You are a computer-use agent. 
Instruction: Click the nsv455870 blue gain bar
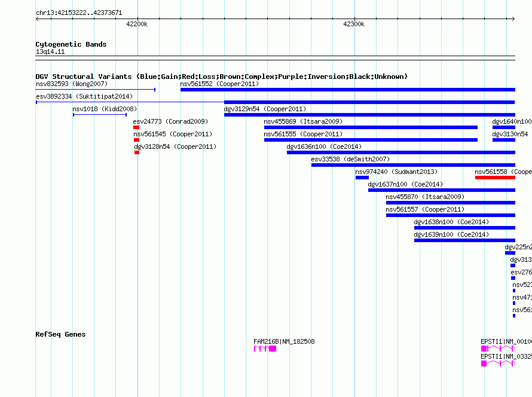pos(451,203)
